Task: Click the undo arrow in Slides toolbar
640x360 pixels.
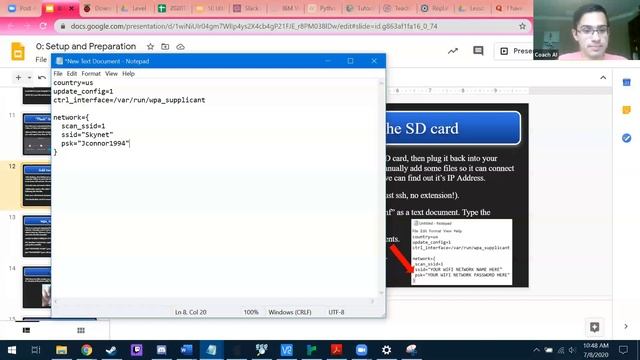Action: coord(42,77)
